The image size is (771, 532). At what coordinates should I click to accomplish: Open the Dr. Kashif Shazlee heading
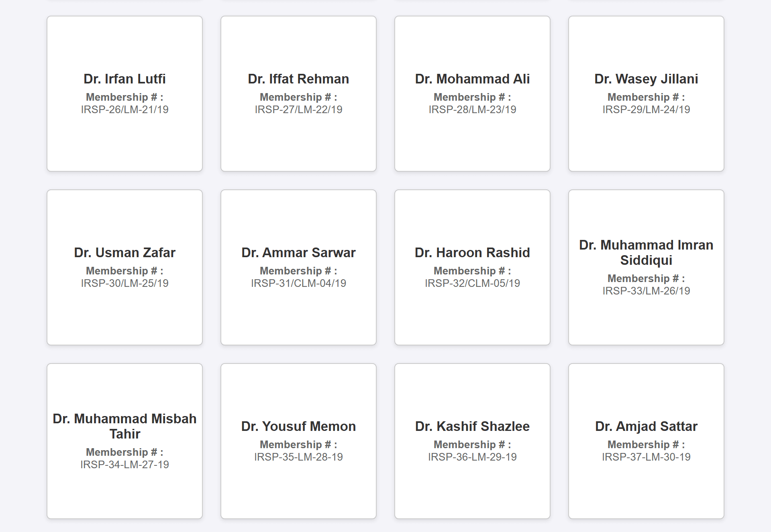[472, 426]
